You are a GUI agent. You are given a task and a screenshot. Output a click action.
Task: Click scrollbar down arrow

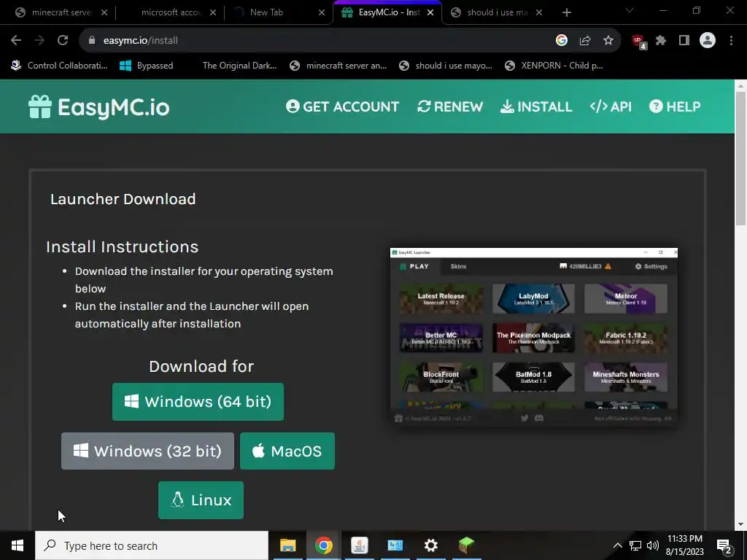point(740,524)
